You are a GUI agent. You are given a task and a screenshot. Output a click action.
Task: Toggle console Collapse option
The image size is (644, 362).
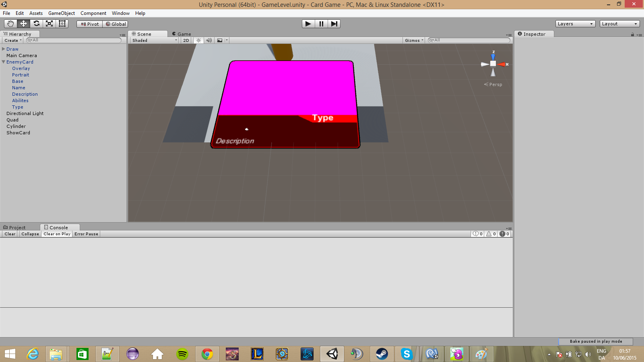pyautogui.click(x=30, y=234)
